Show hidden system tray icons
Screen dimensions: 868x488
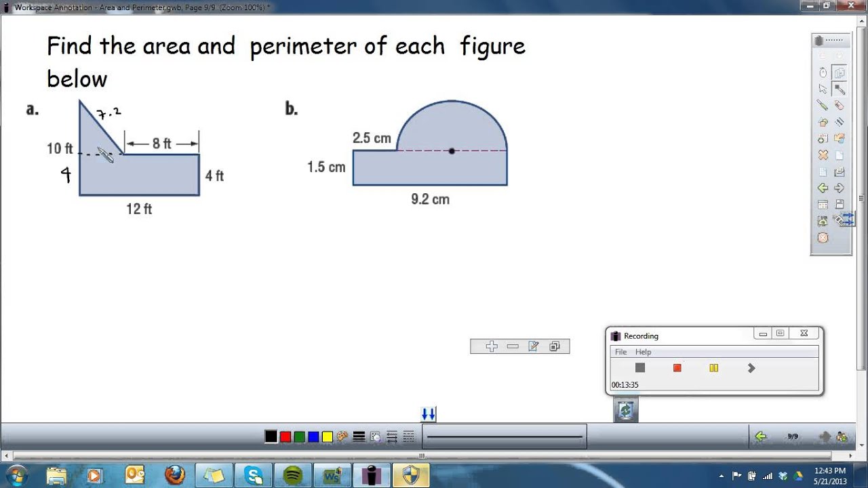pos(721,476)
